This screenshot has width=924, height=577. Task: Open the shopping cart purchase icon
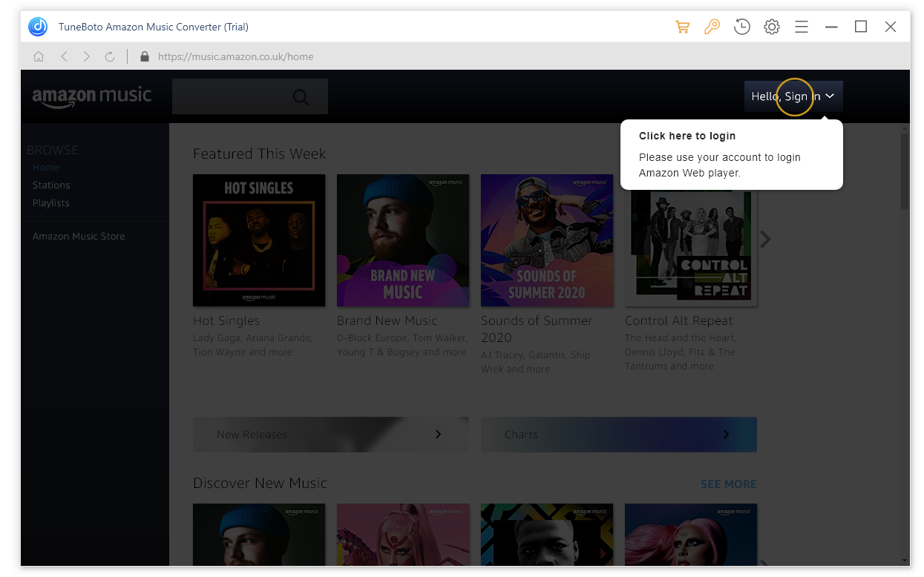(x=682, y=27)
